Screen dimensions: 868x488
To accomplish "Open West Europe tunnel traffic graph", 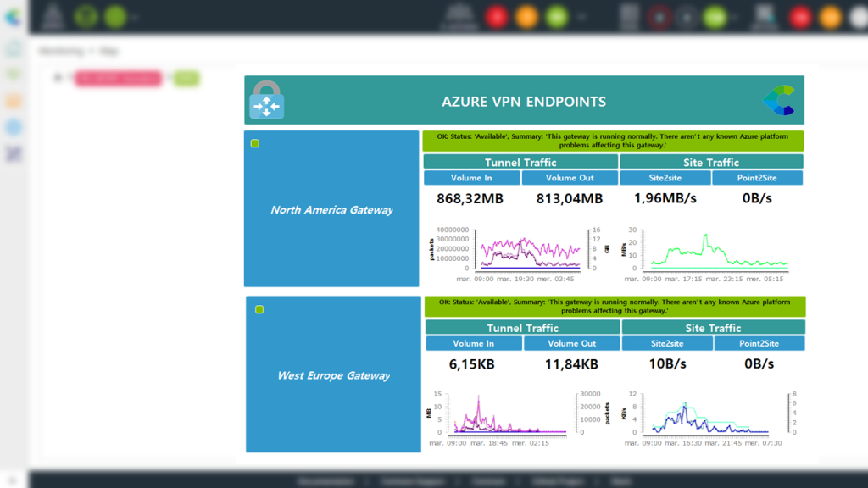I will pyautogui.click(x=518, y=418).
